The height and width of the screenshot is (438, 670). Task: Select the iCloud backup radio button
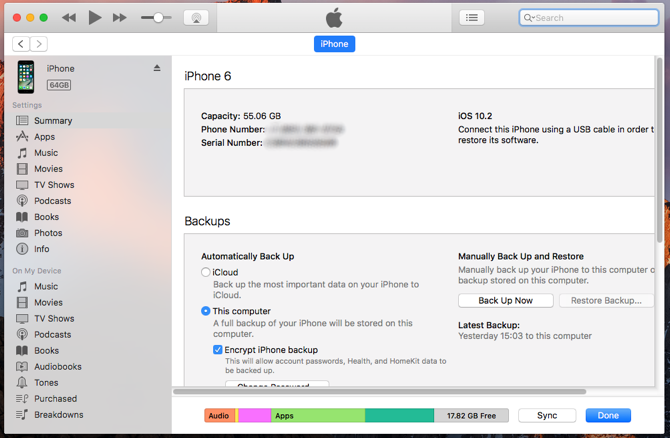coord(206,272)
